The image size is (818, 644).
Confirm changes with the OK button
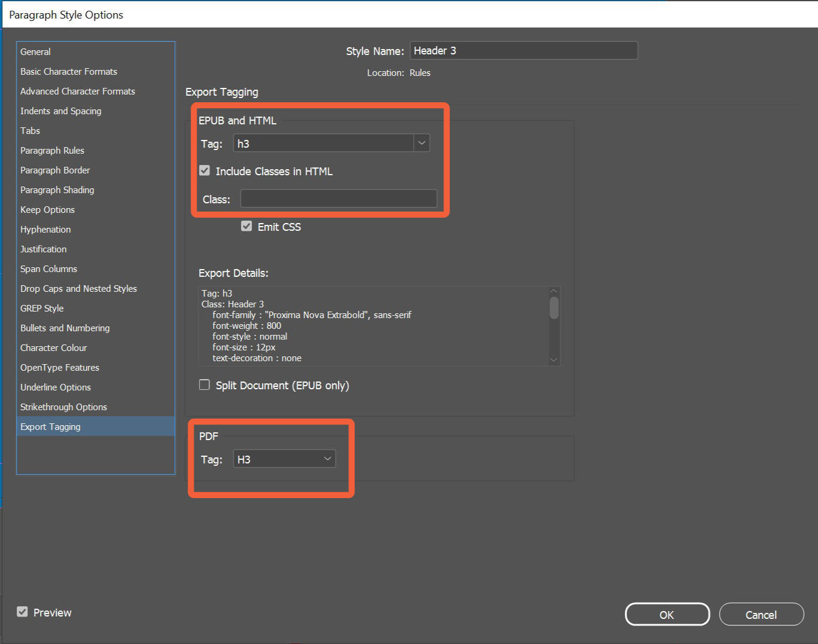(667, 614)
